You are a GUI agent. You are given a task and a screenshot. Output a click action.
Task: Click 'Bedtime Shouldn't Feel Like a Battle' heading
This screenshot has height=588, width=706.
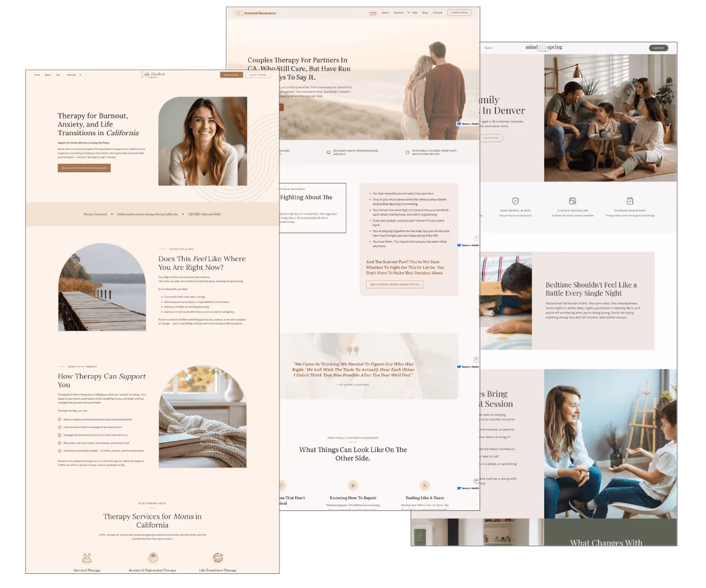point(591,289)
